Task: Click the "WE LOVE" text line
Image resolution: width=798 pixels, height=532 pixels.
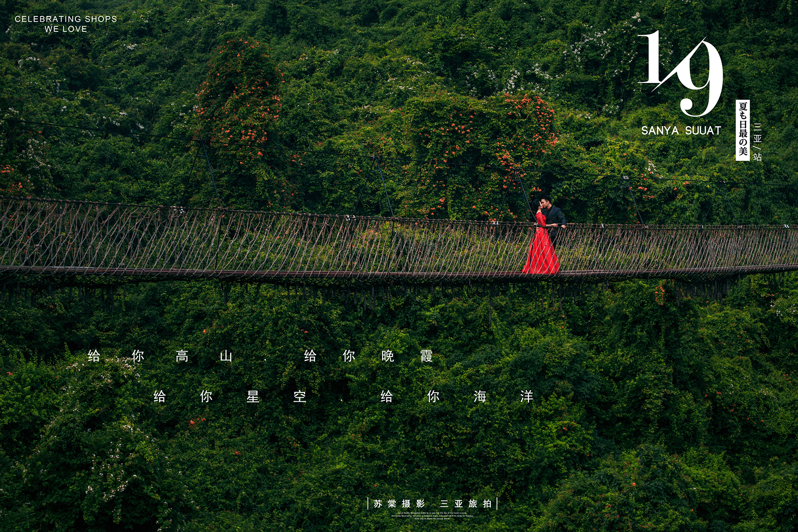Action: click(x=66, y=29)
